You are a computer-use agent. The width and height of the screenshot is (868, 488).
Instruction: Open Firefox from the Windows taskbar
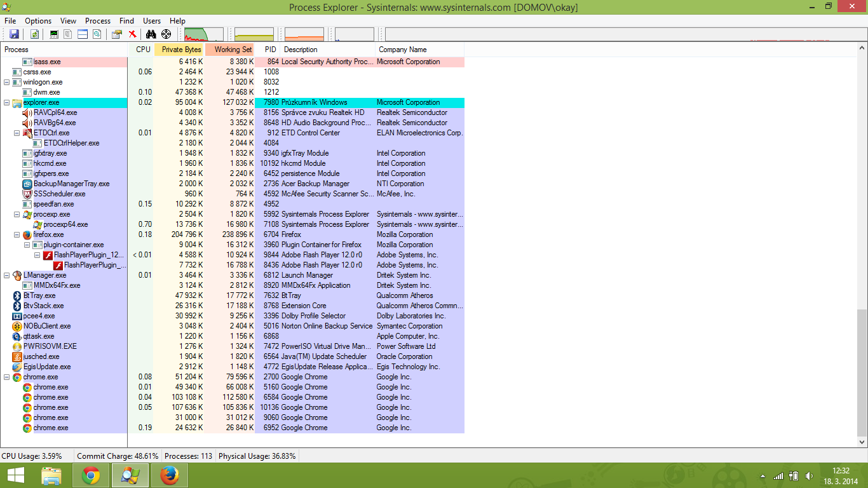169,475
